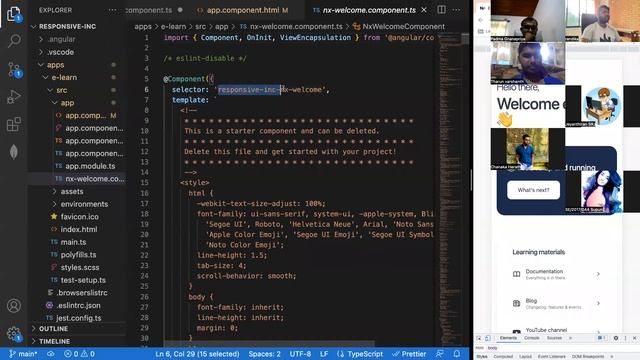Change UTF-8 file encoding
Screen dimensions: 640x360
(x=300, y=354)
